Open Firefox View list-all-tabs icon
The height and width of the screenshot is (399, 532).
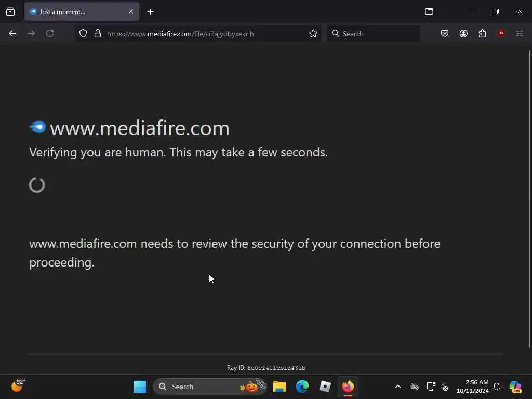[x=10, y=12]
